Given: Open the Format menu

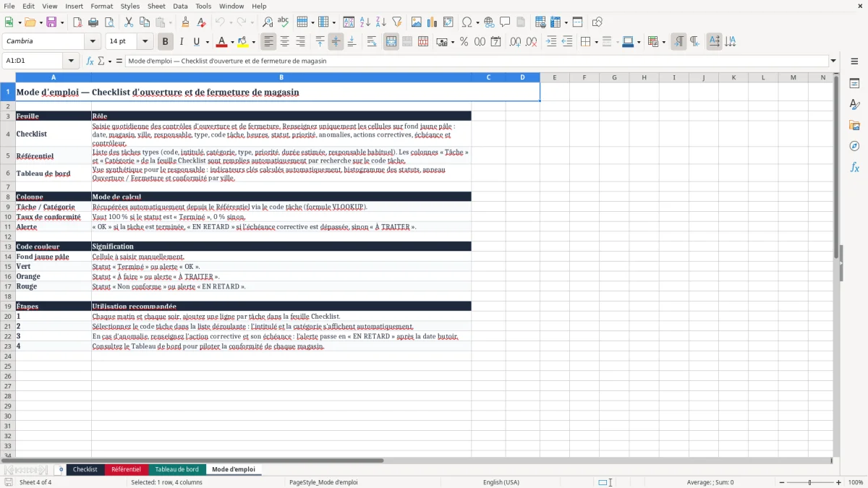Looking at the screenshot, I should click(102, 6).
